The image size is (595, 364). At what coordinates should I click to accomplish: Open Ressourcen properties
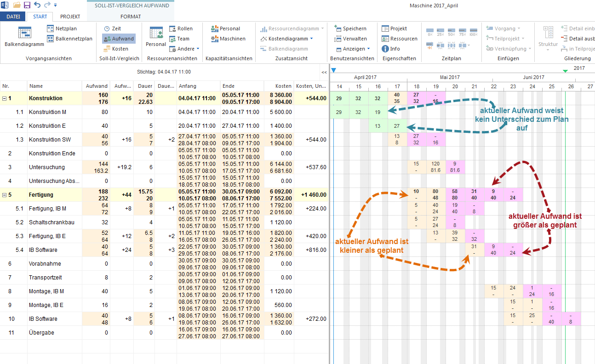coord(400,39)
